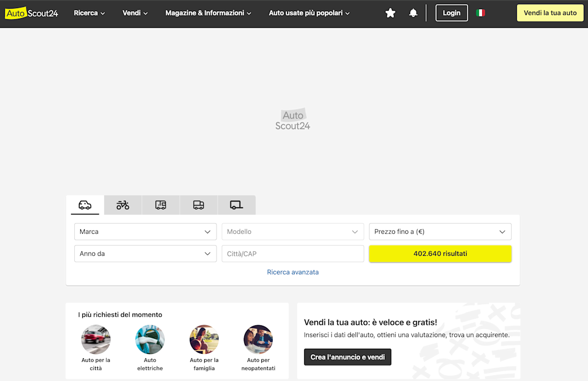Open the Ricerca menu

pos(89,13)
